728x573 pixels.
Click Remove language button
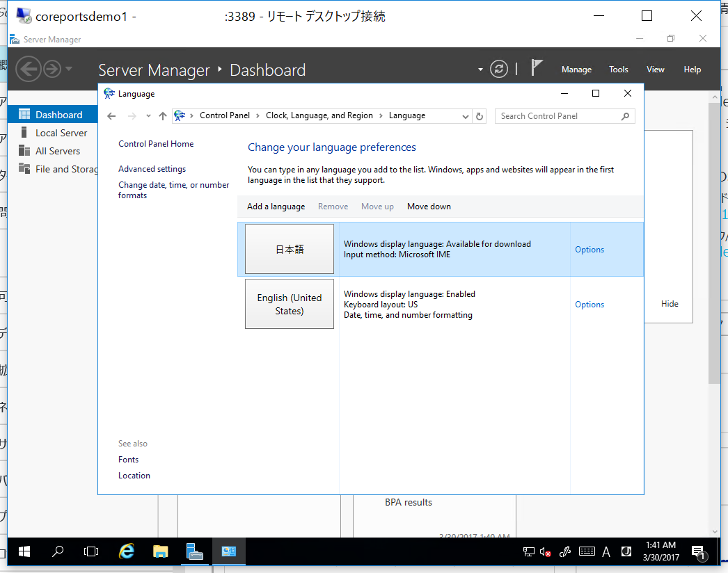333,207
